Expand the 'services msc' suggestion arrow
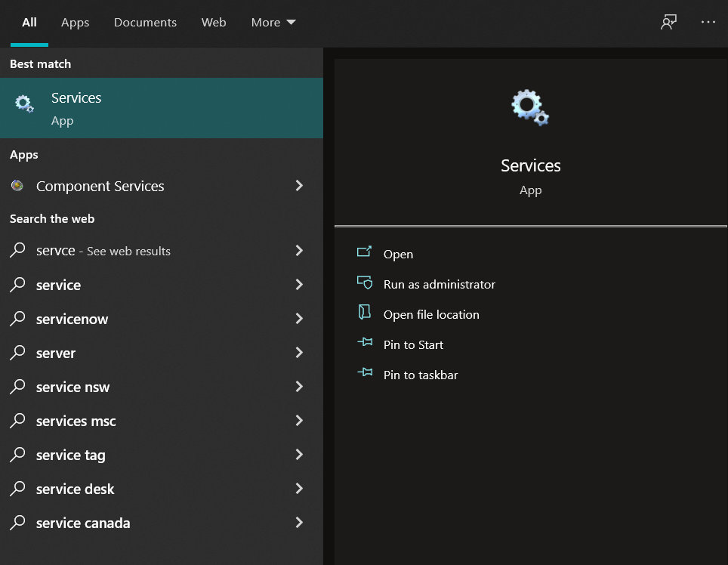The width and height of the screenshot is (728, 565). [300, 421]
